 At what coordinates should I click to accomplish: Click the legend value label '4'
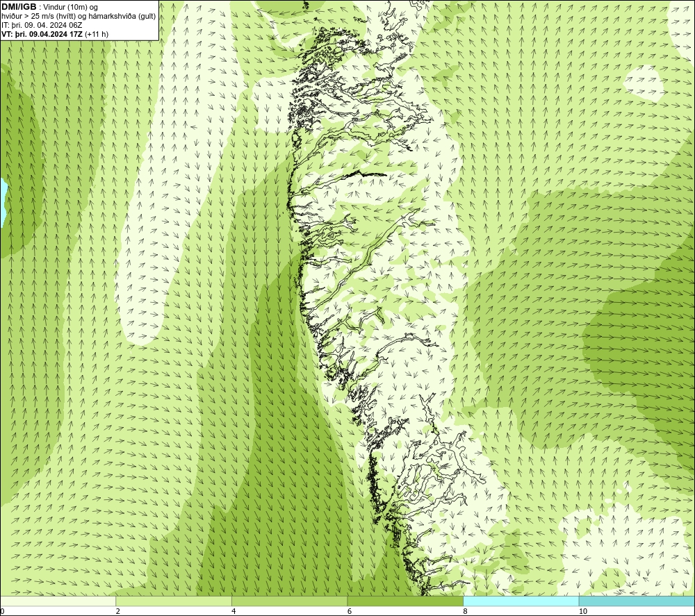234,611
